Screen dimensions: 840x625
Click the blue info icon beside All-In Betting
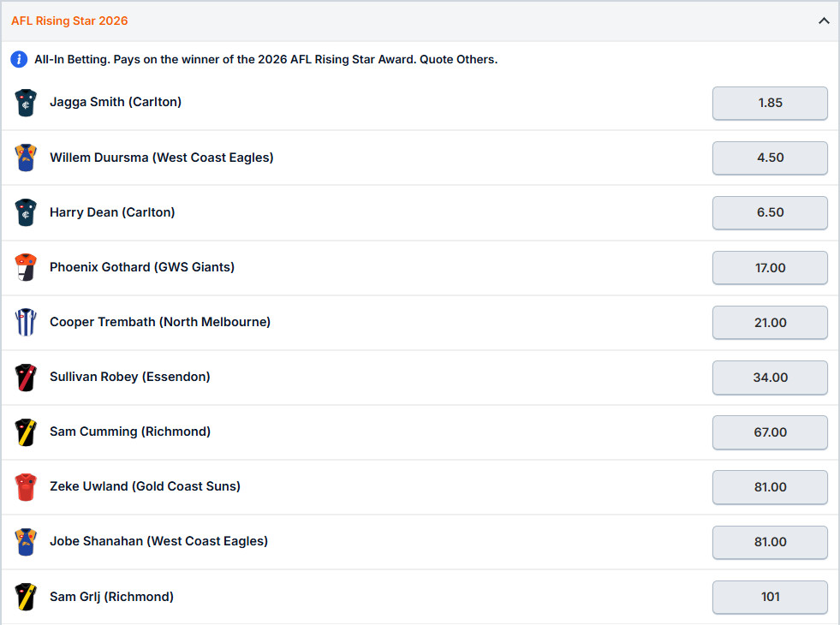point(19,59)
